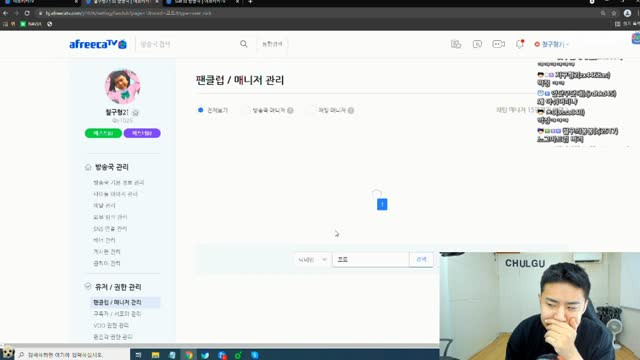Click the green button under the profile name
This screenshot has height=360, width=640.
(x=103, y=133)
